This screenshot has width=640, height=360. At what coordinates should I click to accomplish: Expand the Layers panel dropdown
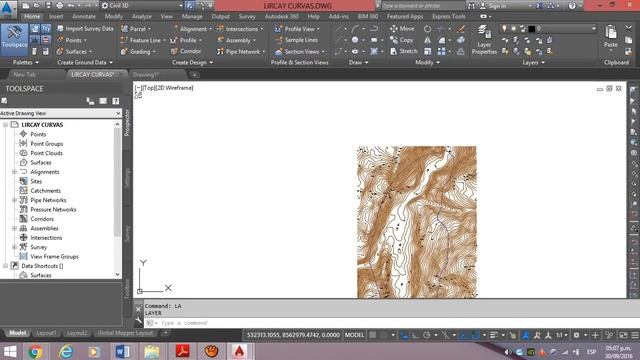pyautogui.click(x=533, y=62)
